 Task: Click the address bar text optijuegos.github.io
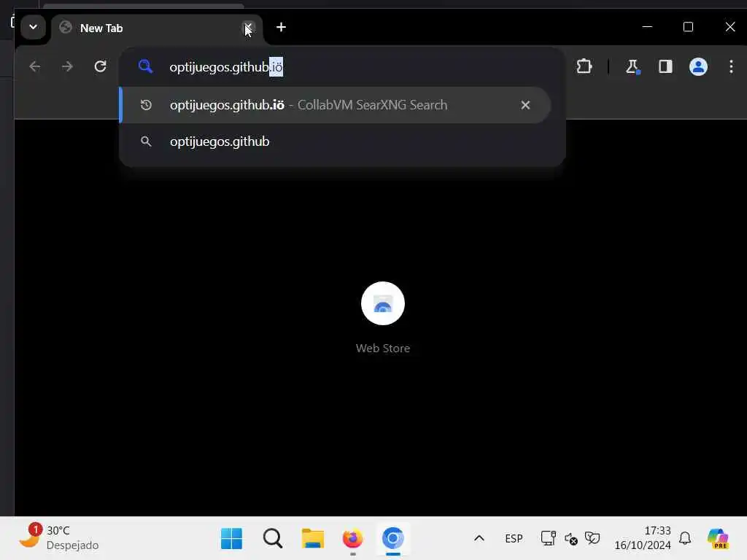(226, 67)
